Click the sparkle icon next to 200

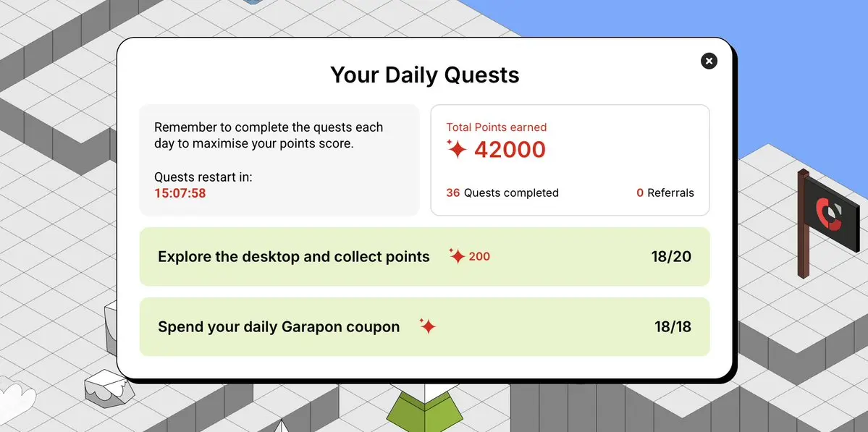(x=458, y=256)
